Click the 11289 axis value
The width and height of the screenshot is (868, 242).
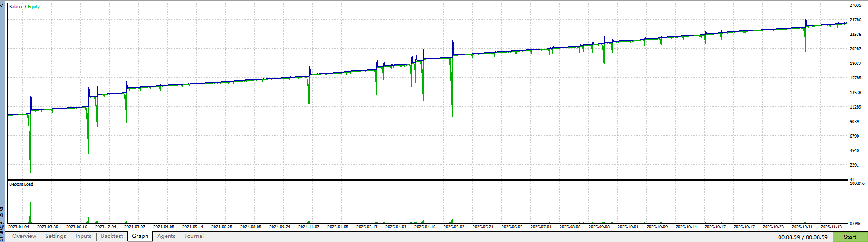pyautogui.click(x=855, y=107)
